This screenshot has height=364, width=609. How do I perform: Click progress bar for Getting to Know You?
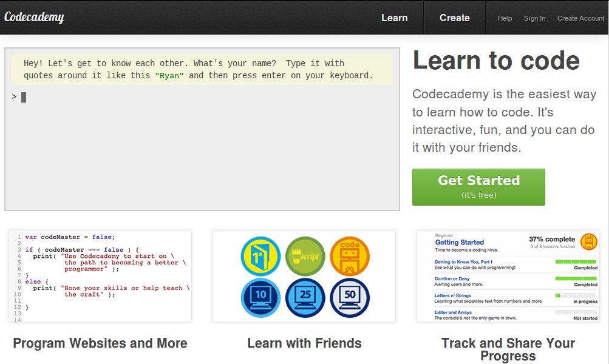point(576,262)
